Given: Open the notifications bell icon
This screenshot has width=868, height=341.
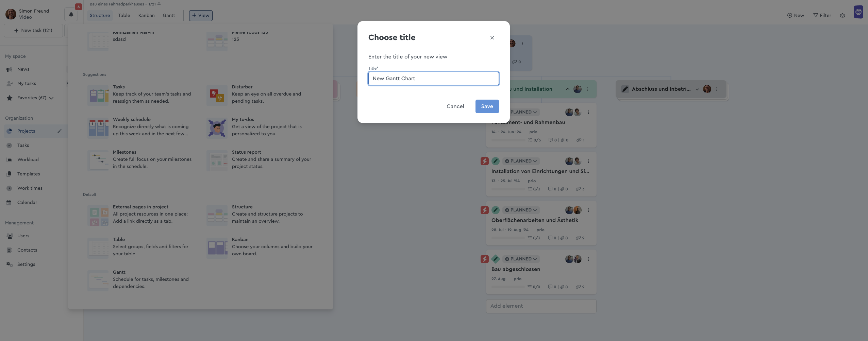Looking at the screenshot, I should (x=71, y=14).
